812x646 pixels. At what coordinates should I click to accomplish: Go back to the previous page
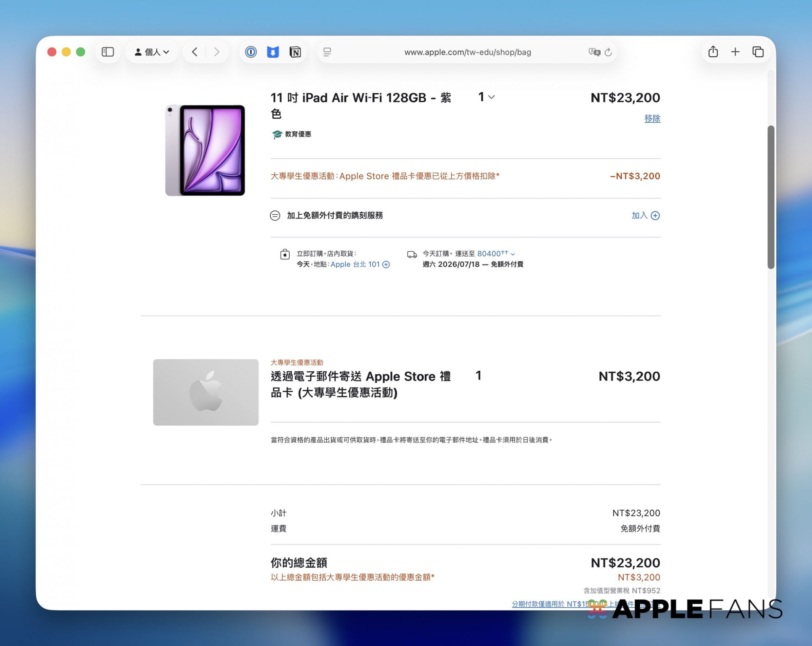click(x=195, y=52)
